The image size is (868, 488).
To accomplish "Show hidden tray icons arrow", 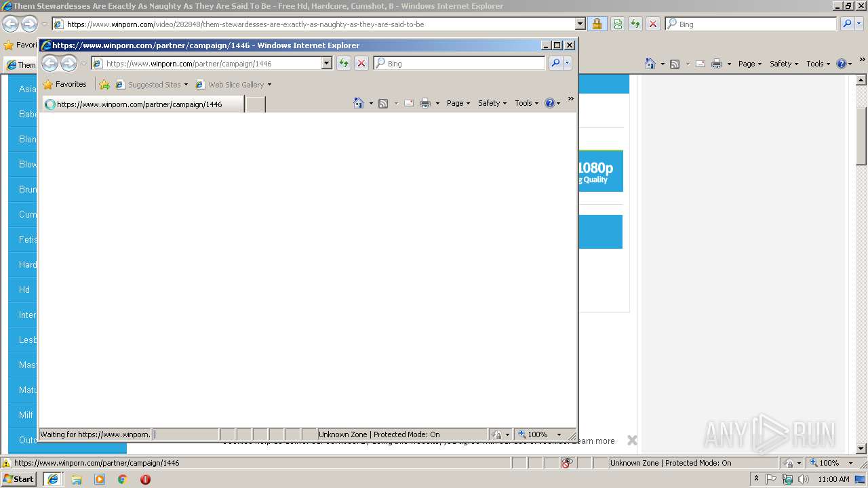I will click(x=756, y=479).
